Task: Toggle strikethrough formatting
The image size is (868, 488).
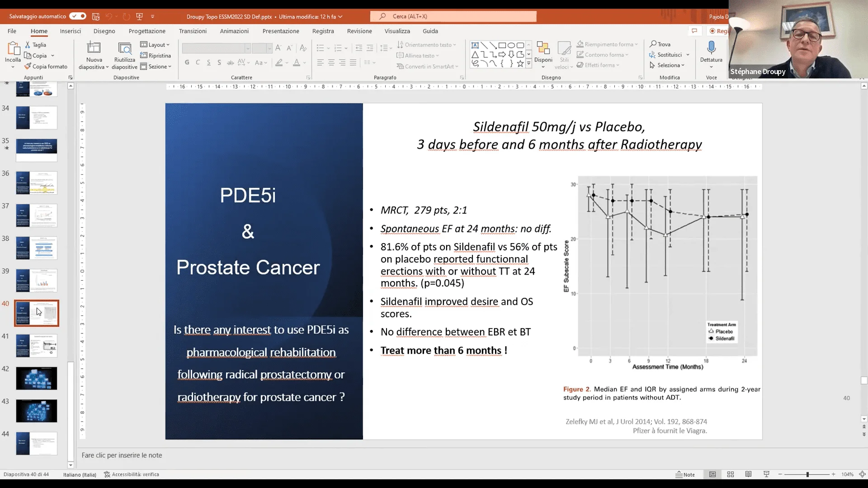Action: (x=230, y=62)
